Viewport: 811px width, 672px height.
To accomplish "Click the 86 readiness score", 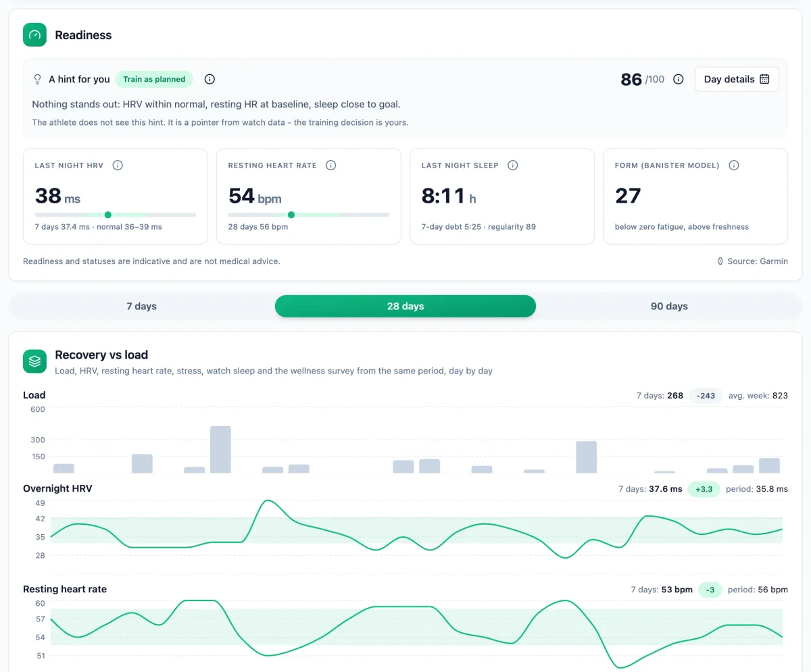I will point(631,79).
